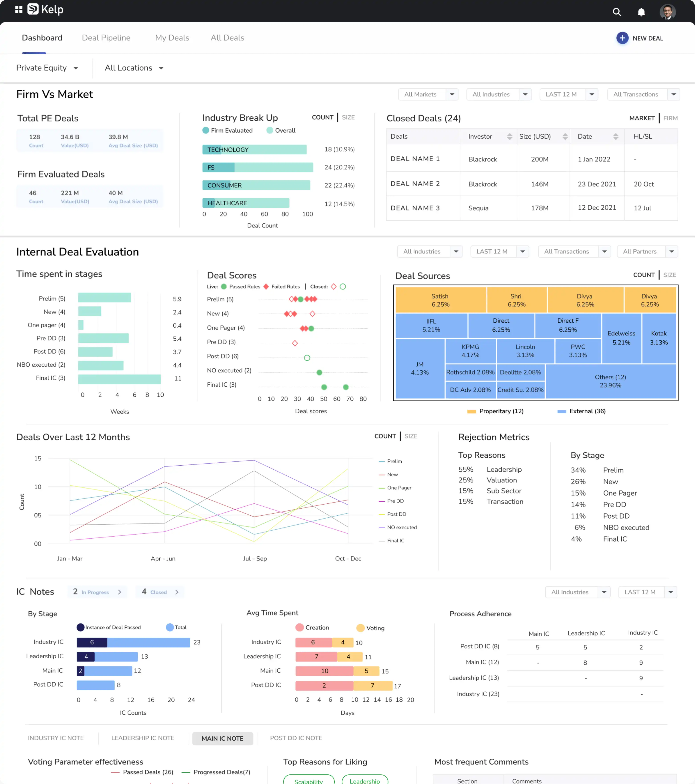Click the Overall legend dot
The width and height of the screenshot is (695, 784).
coord(269,130)
